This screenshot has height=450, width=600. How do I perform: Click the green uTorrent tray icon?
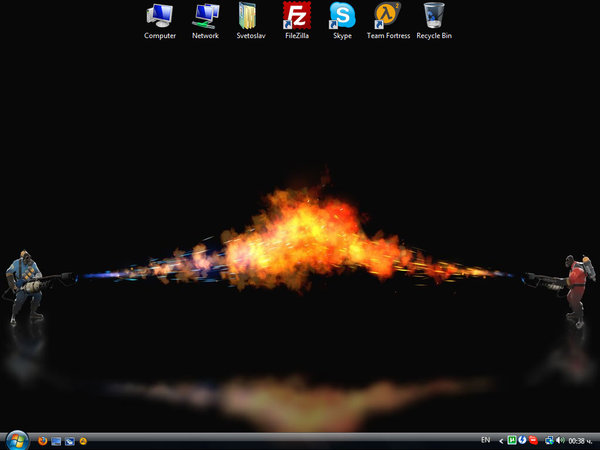coord(512,440)
